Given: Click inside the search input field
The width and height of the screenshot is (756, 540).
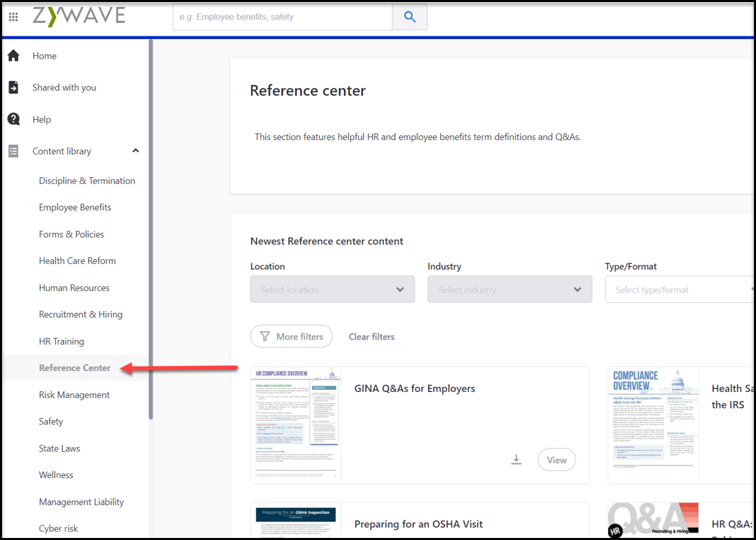Looking at the screenshot, I should [x=283, y=17].
